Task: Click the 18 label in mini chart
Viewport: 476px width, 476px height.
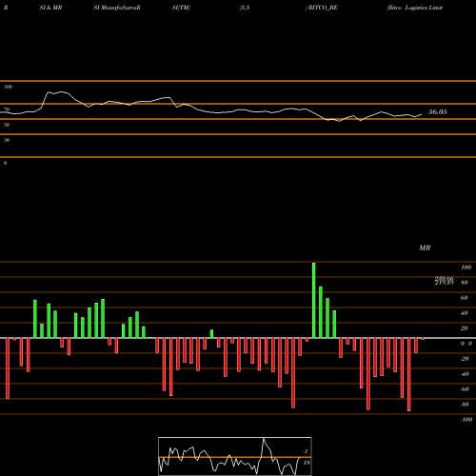Action: (x=307, y=463)
